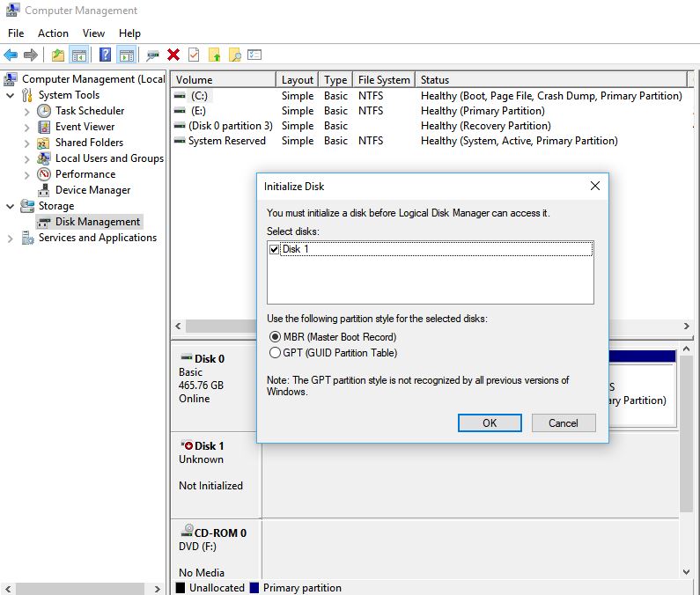Viewport: 700px width, 595px height.
Task: Click the Connect/Refresh disk toolbar icon
Action: [152, 55]
